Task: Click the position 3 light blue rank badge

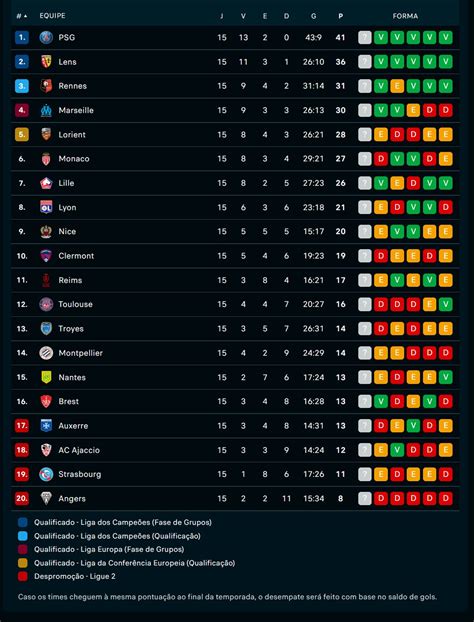Action: [22, 86]
